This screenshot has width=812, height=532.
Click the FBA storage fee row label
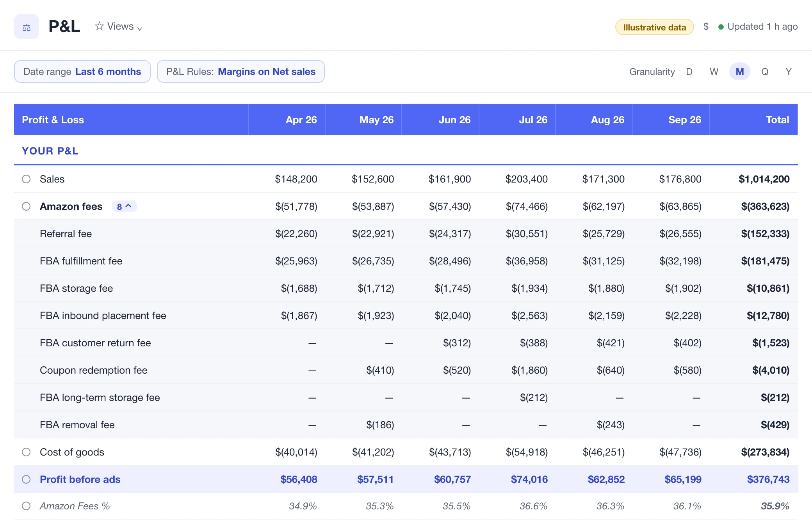(x=76, y=288)
